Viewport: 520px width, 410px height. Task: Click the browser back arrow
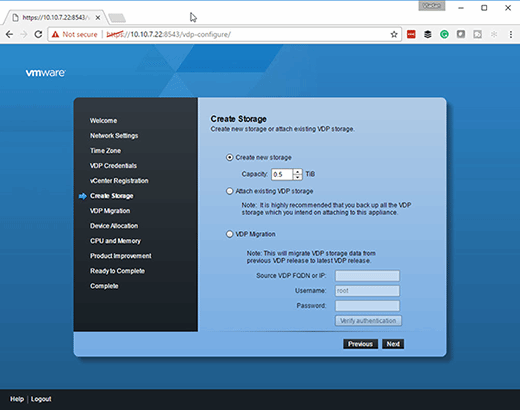pos(9,34)
